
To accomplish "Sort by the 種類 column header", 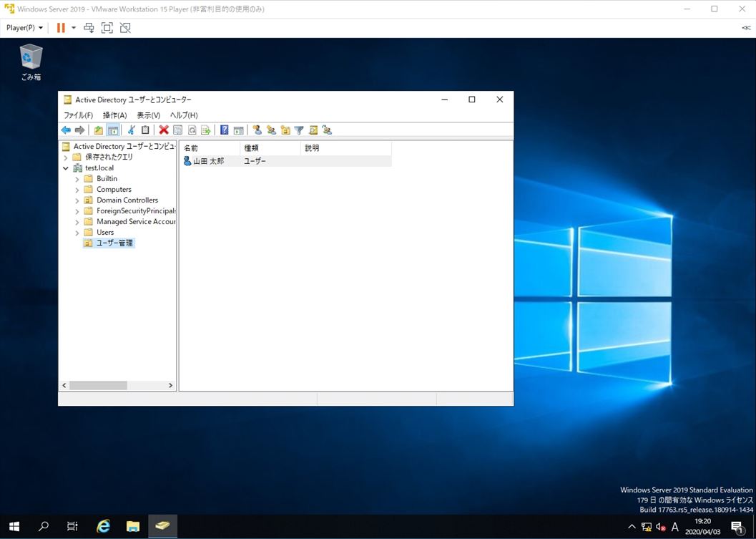I will 270,148.
